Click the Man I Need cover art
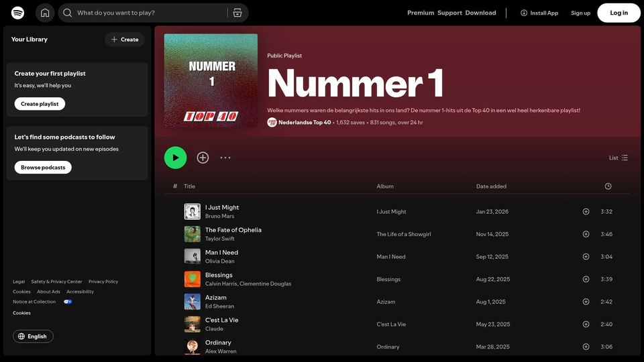Screen dimensions: 644x362 (x=193, y=257)
